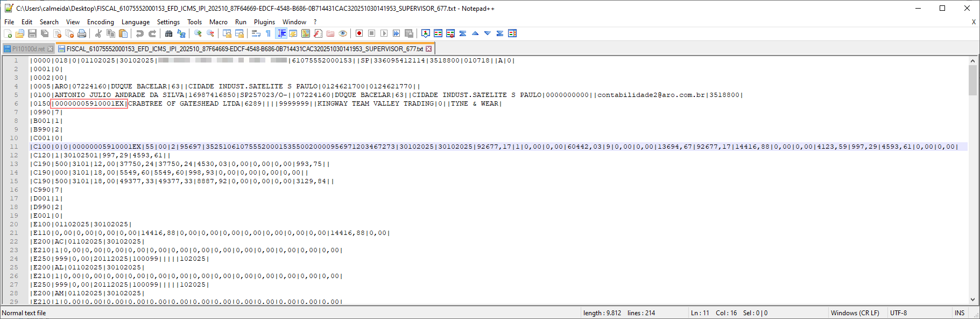Start macro recording with red dot icon
The height and width of the screenshot is (319, 980).
coord(359,33)
